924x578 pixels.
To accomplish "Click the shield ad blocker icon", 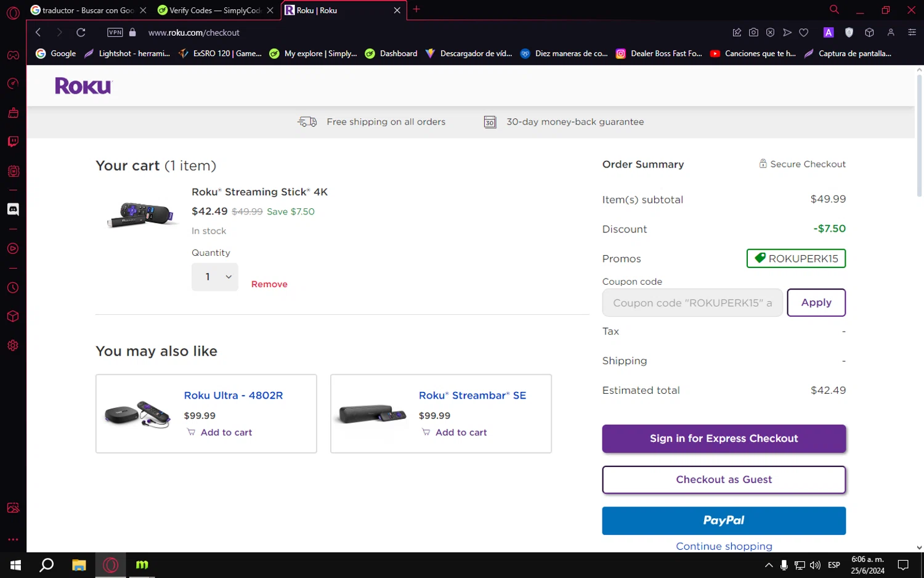I will pos(849,33).
